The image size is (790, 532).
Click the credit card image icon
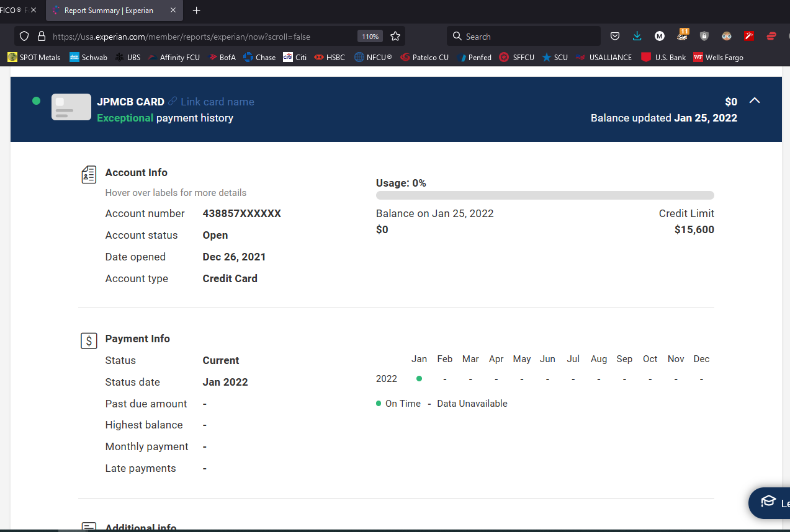tap(71, 107)
